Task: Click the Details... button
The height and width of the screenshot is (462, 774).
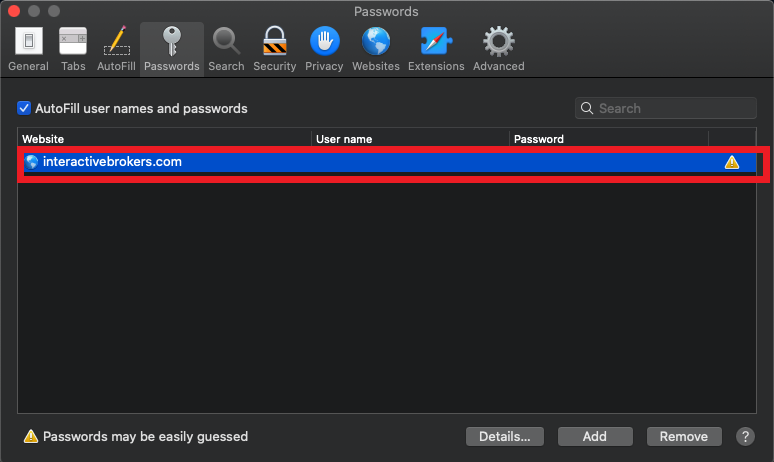Action: click(x=504, y=436)
